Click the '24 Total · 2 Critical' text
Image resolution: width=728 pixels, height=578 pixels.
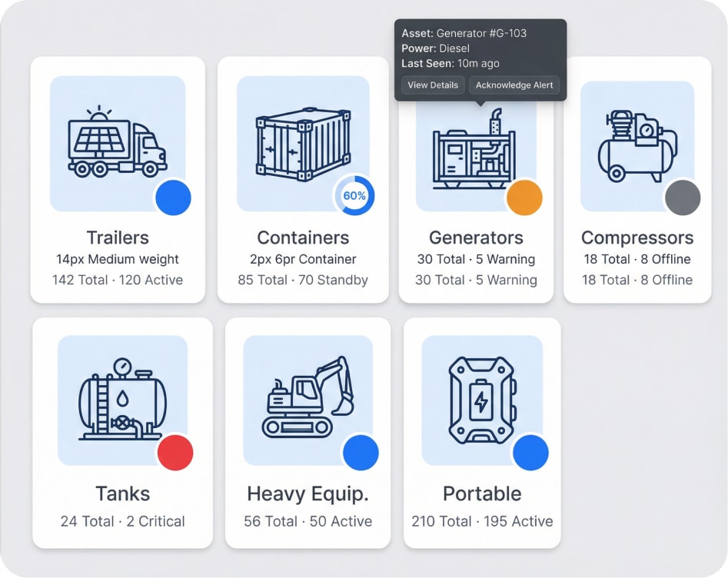122,521
